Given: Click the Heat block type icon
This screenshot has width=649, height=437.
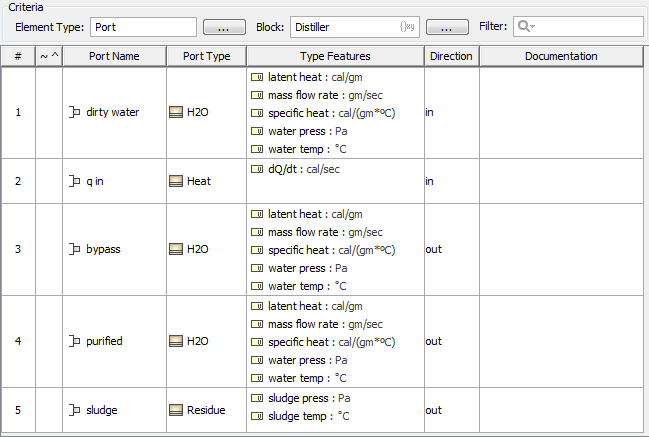Looking at the screenshot, I should [x=176, y=181].
